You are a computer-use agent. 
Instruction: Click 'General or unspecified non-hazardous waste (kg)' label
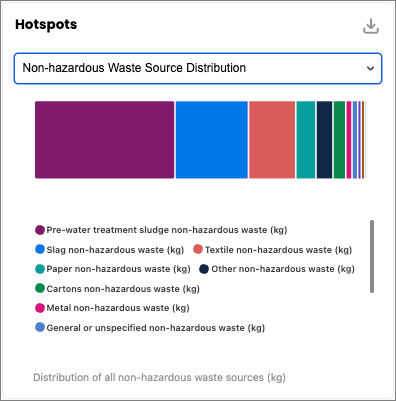click(x=156, y=328)
